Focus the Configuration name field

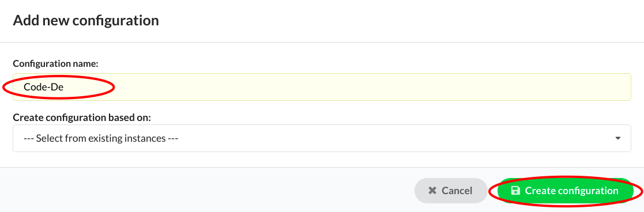322,87
